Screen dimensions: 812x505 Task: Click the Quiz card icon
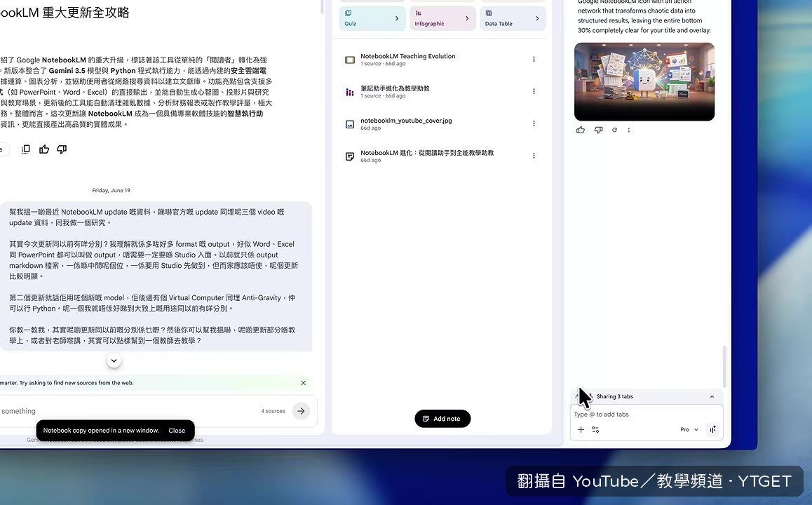[348, 13]
